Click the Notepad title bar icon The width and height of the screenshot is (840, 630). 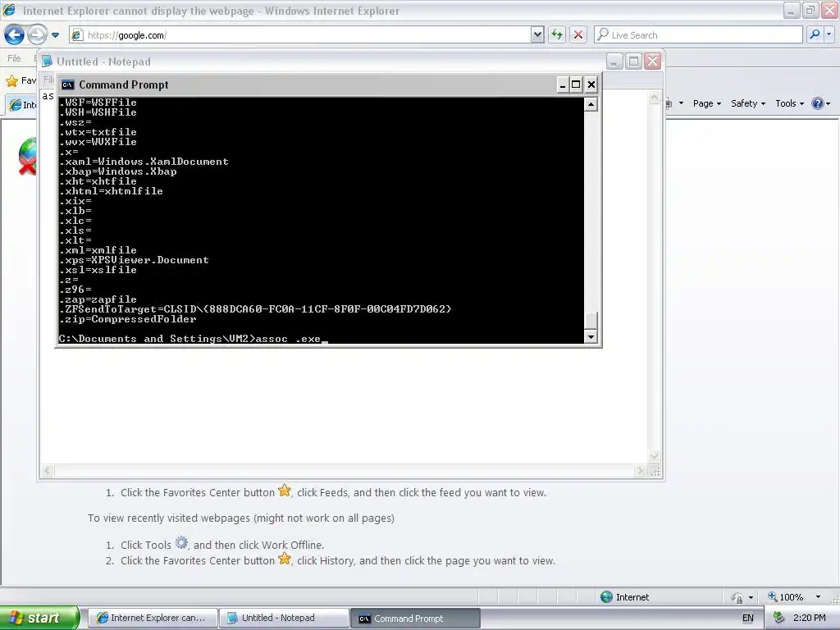(x=47, y=61)
